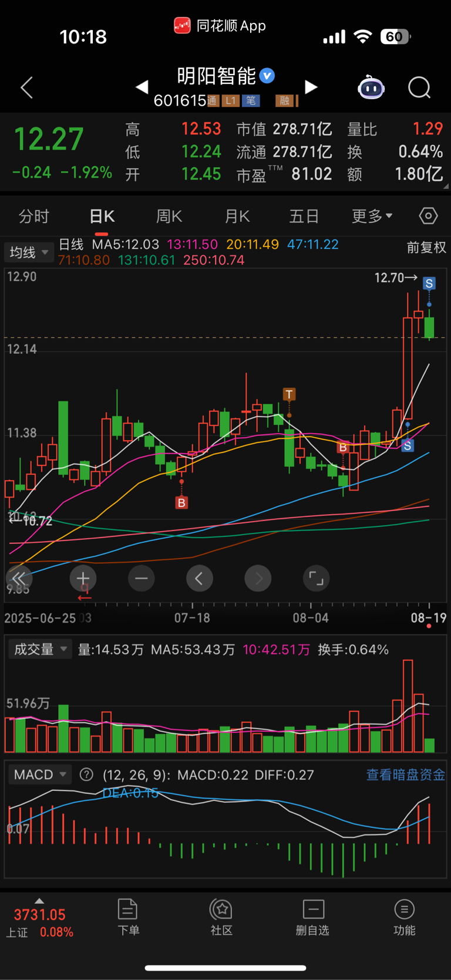Tap 市盈 TTM 81.02 value
This screenshot has width=451, height=980.
[284, 175]
